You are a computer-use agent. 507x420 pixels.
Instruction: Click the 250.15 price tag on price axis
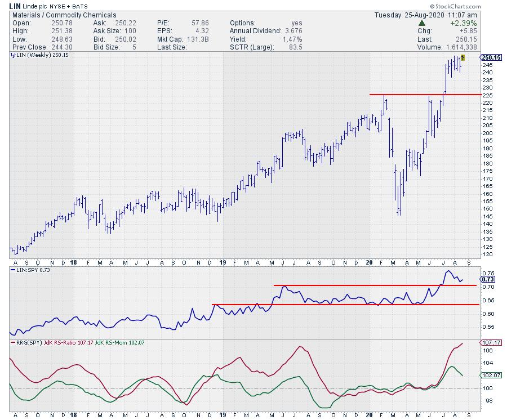tap(491, 57)
